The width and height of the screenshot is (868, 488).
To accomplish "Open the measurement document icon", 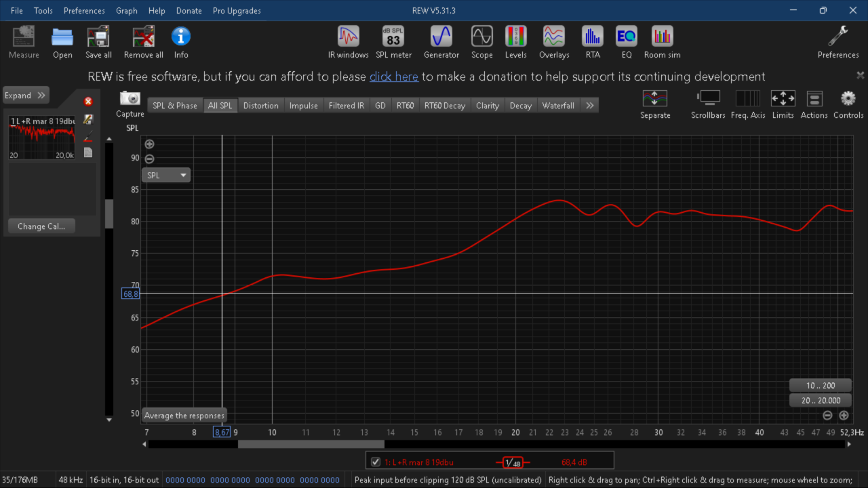I will (x=88, y=152).
